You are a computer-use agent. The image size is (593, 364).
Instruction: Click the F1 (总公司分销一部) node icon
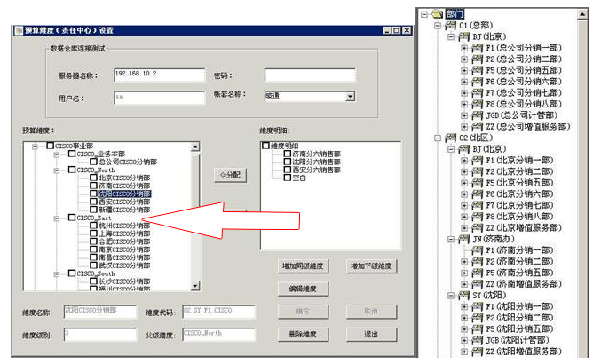click(x=478, y=48)
